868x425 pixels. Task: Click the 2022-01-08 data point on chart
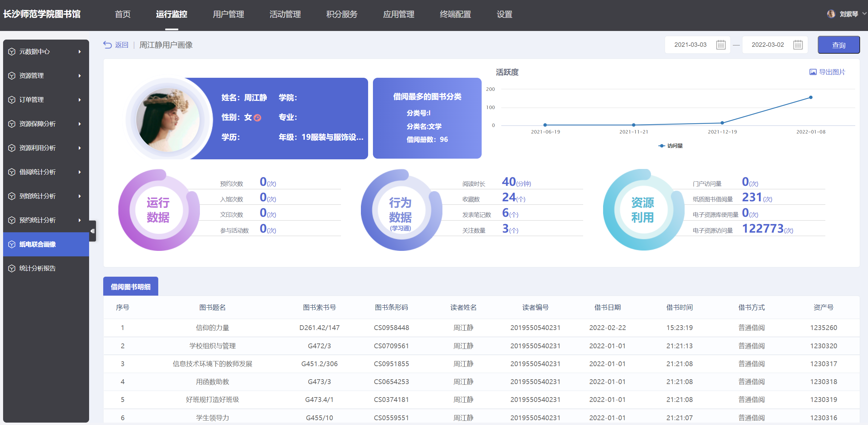811,97
